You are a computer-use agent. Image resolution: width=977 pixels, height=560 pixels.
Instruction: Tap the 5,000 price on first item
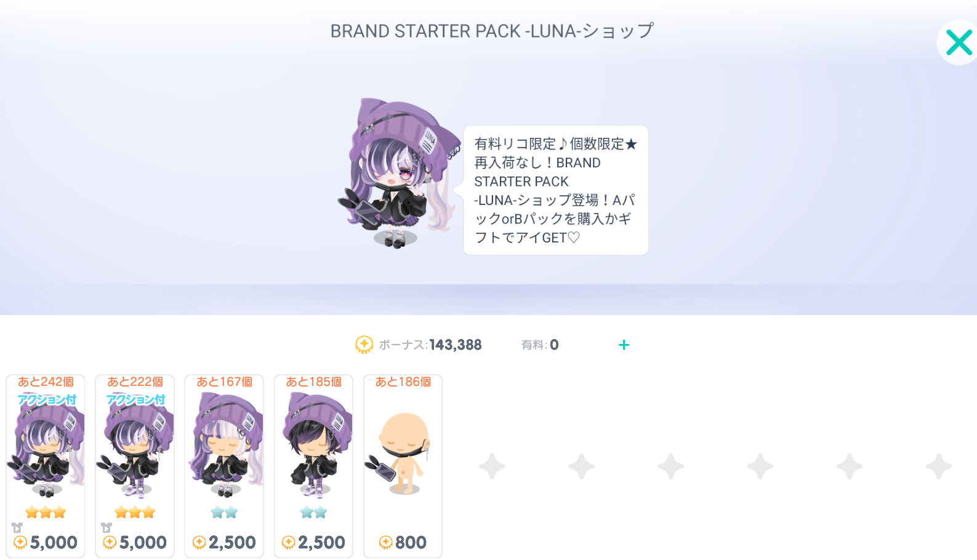click(53, 543)
